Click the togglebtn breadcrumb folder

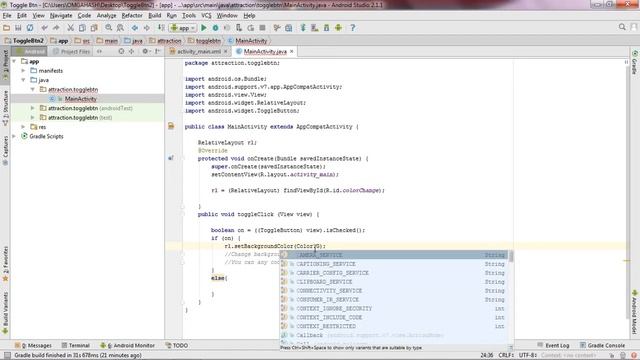click(204, 41)
